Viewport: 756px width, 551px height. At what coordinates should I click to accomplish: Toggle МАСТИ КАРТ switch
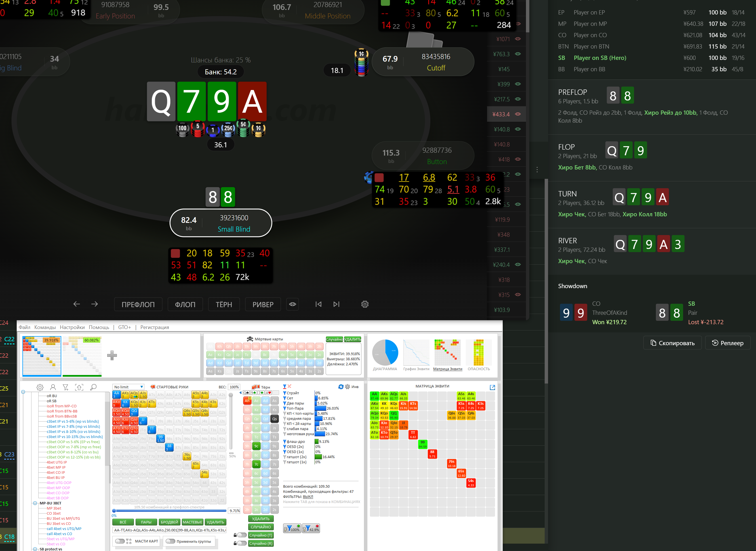tap(120, 541)
